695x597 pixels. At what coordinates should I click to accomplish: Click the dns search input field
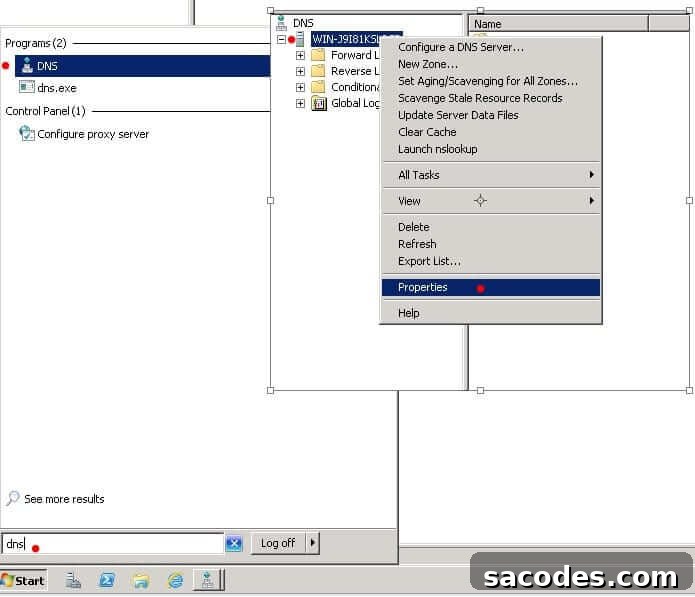pyautogui.click(x=113, y=543)
